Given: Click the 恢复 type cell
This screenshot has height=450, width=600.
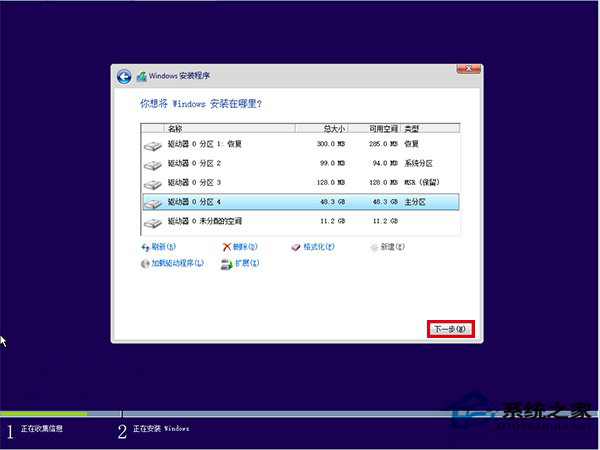Looking at the screenshot, I should click(412, 144).
